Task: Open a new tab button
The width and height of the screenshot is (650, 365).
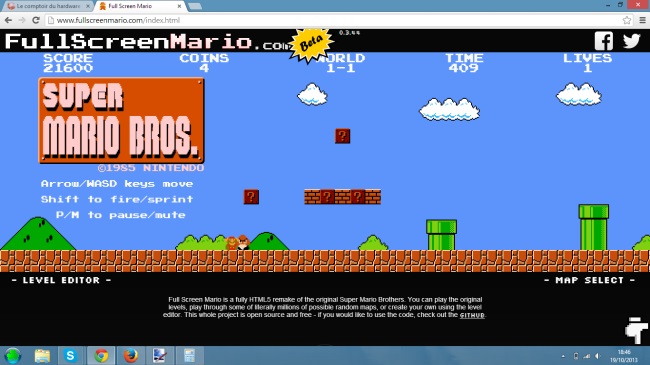Action: 195,6
